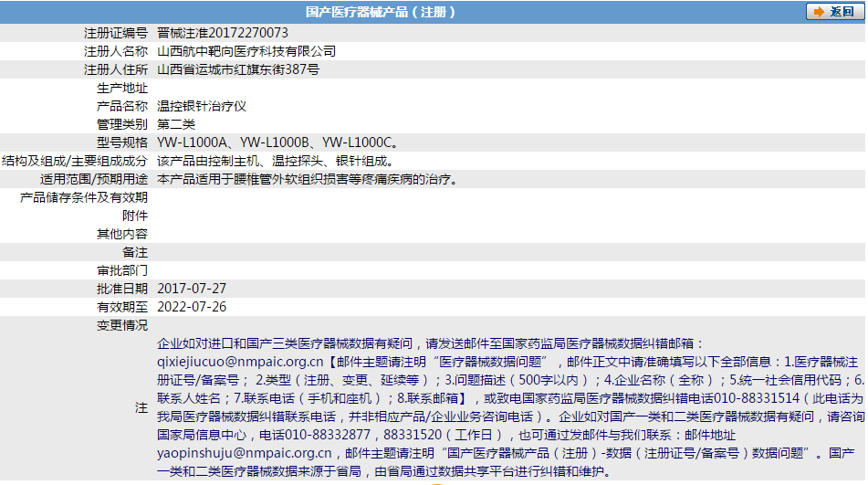The height and width of the screenshot is (485, 868).
Task: Click management category value 第二类
Action: 176,124
